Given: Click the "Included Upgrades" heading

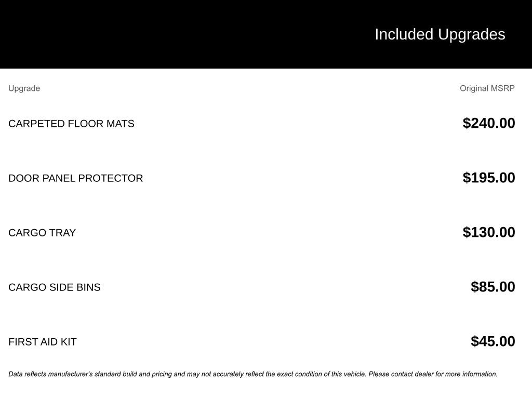Looking at the screenshot, I should [x=440, y=34].
